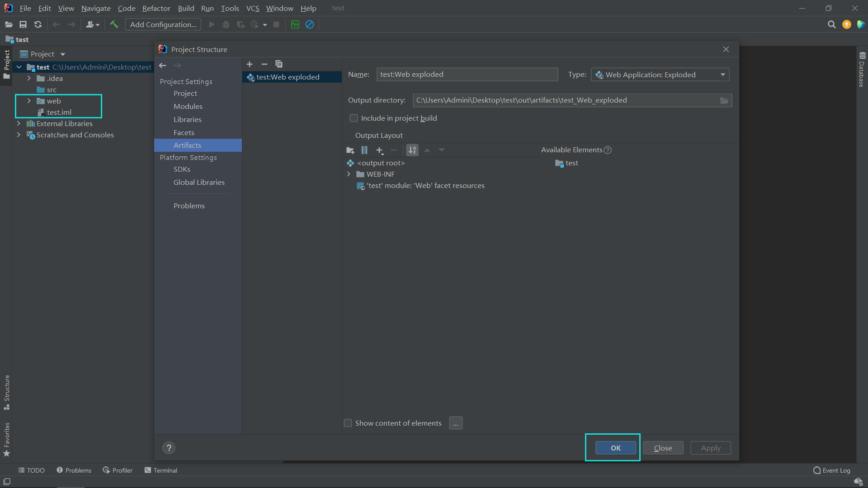Click the Open folder toolbar icon
868x488 pixels.
click(9, 24)
